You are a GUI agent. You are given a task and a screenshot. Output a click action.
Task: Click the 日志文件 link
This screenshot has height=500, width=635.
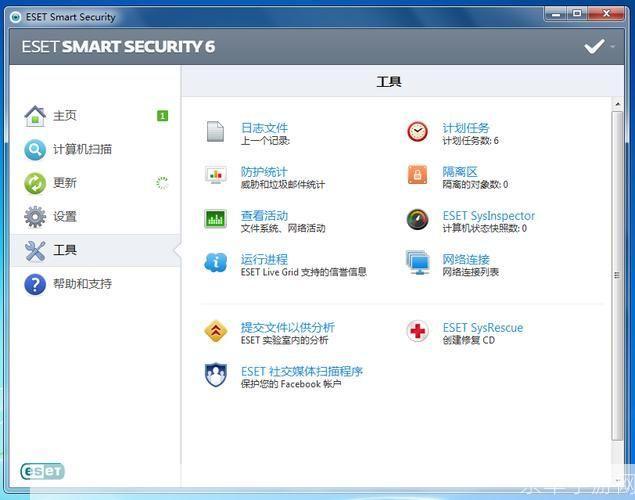[x=264, y=128]
